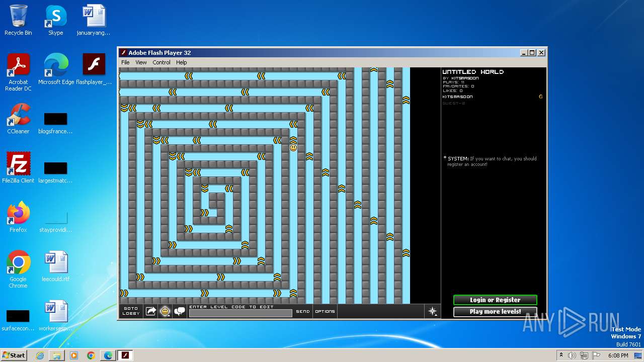
Task: Click the share arrow icon in game toolbar
Action: point(150,311)
